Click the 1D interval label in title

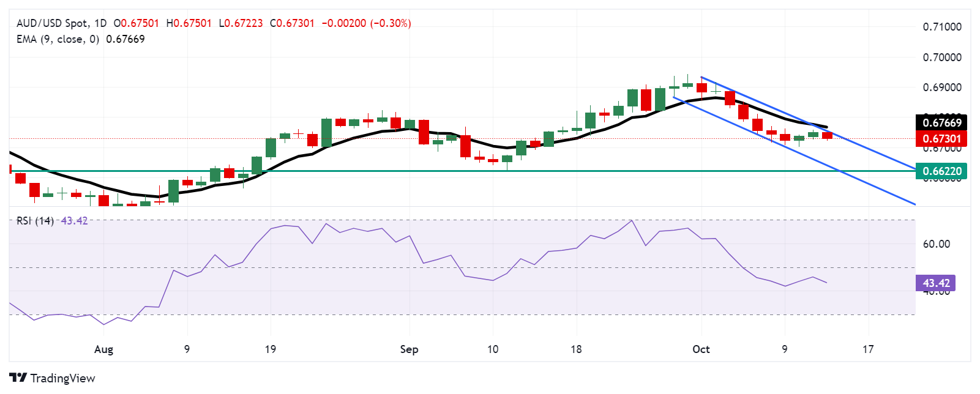click(100, 23)
